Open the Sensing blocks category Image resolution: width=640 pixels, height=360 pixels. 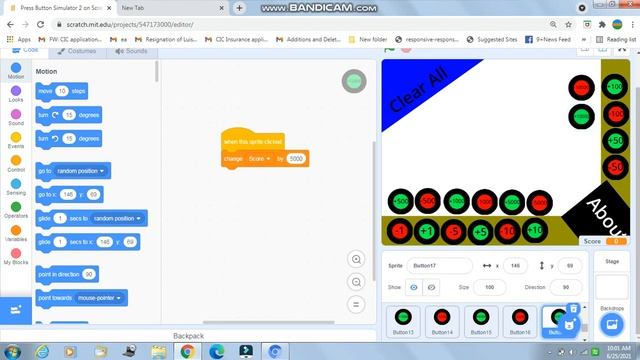(x=16, y=187)
